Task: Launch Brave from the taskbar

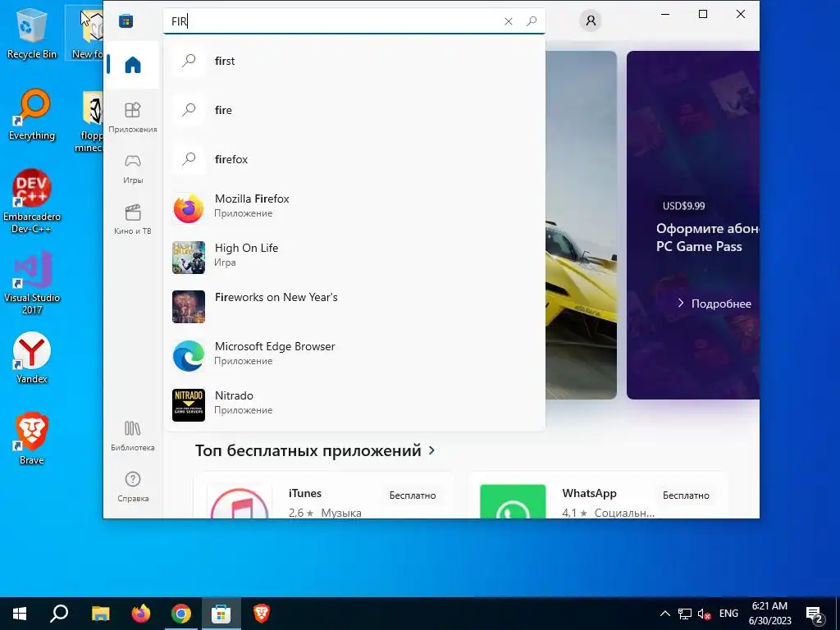Action: point(262,614)
